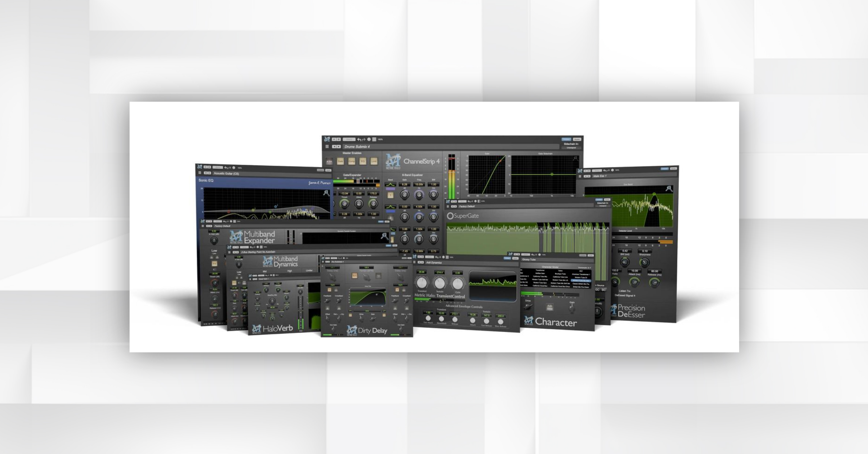
Task: Click undo arrow in ChannelStrip 4 toolbar
Action: 359,140
